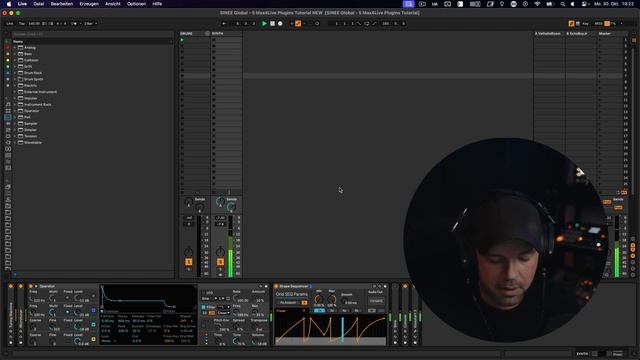Toggle the orange Automation Arm button
The height and width of the screenshot is (360, 640).
298,24
